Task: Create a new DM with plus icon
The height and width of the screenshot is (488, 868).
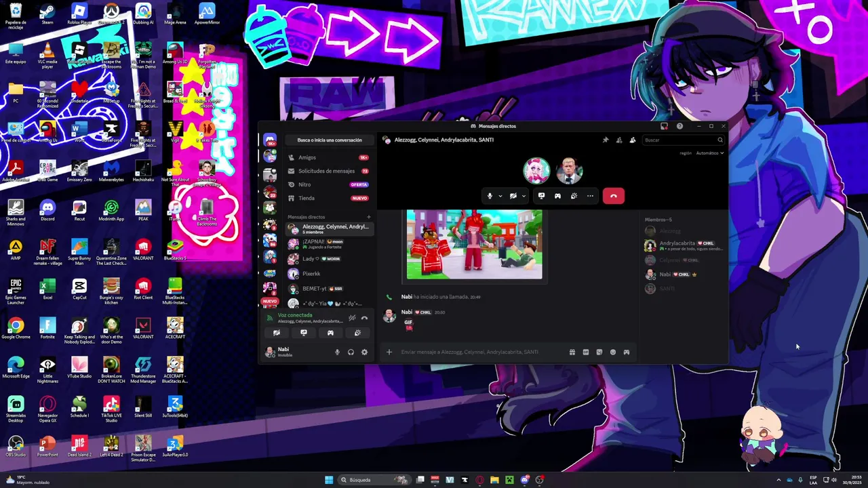Action: [369, 217]
